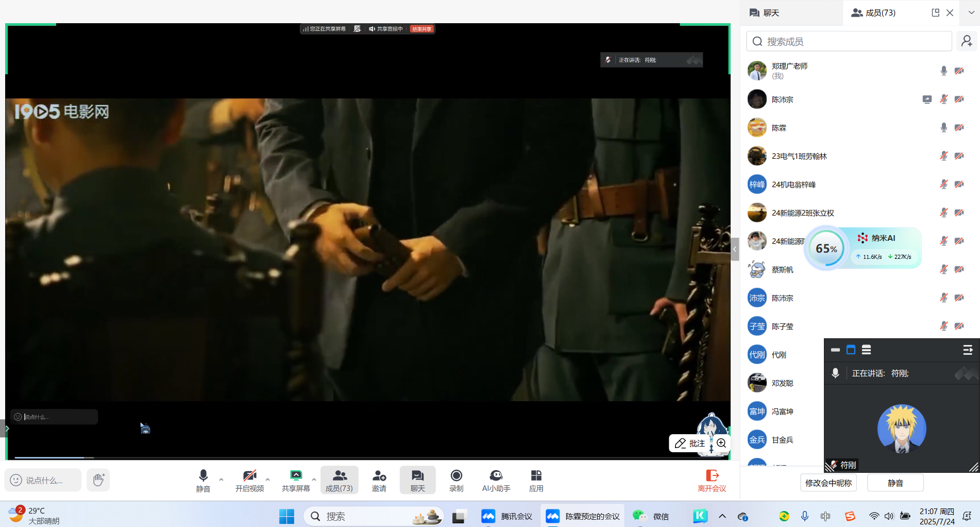
Task: Expand video options arrow beside 开启视频
Action: (267, 479)
